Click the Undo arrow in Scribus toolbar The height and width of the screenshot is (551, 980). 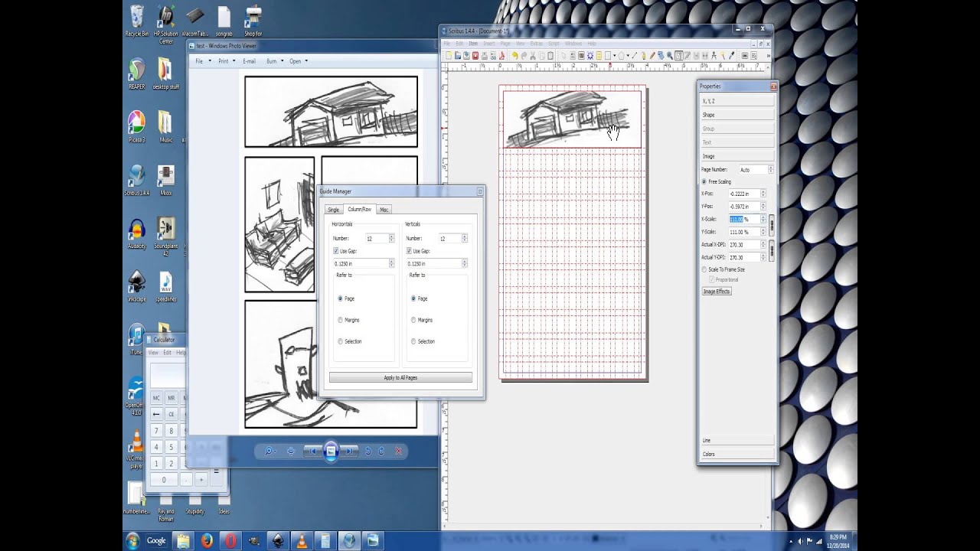click(515, 56)
